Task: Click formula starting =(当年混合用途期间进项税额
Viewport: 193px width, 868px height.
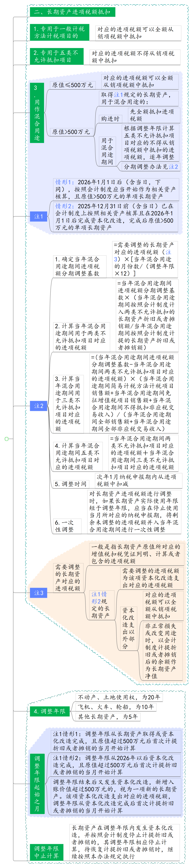Action: (134, 393)
